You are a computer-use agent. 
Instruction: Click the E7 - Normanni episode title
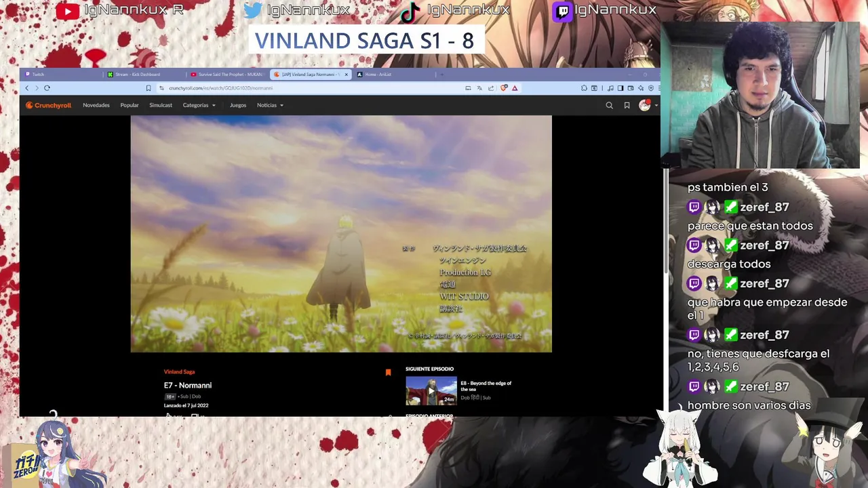click(188, 385)
